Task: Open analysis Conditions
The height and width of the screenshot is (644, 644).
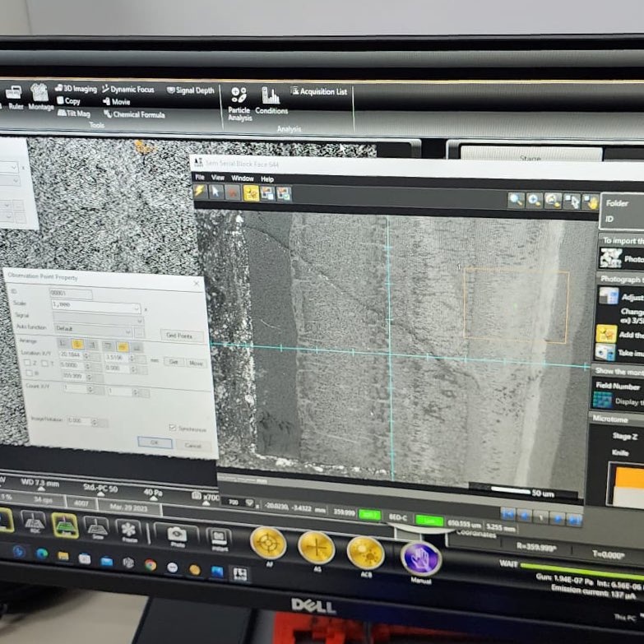Action: tap(271, 100)
